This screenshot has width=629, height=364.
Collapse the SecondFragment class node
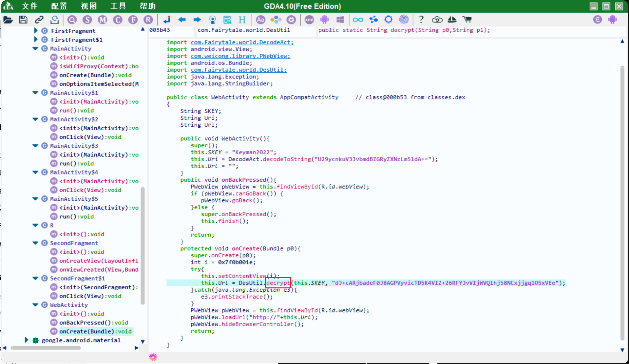point(35,243)
